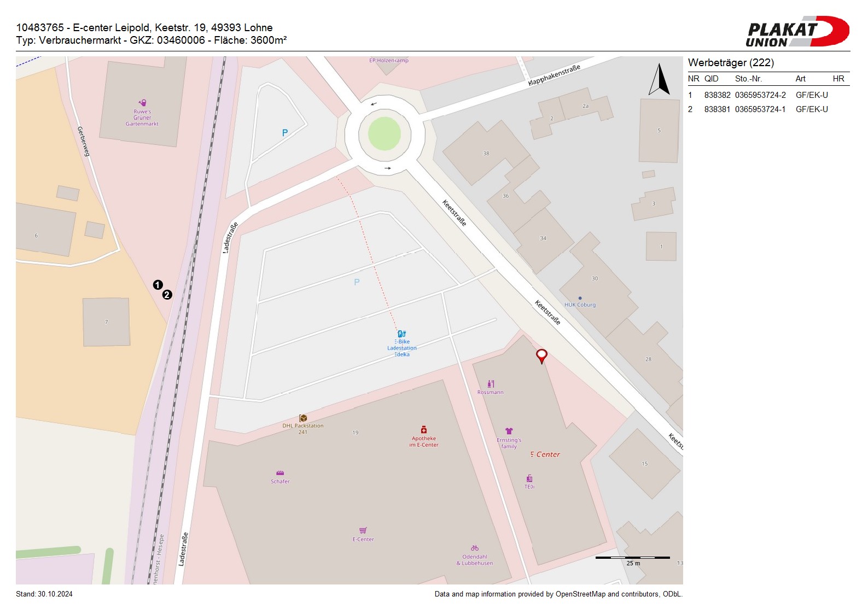
Task: Click the E-Center shopping cart icon
Action: [363, 530]
